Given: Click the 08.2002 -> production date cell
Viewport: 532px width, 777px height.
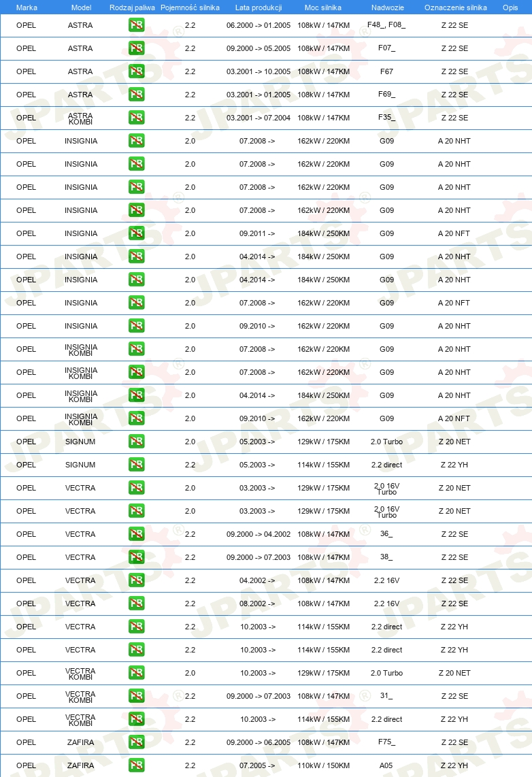Looking at the screenshot, I should (x=257, y=604).
